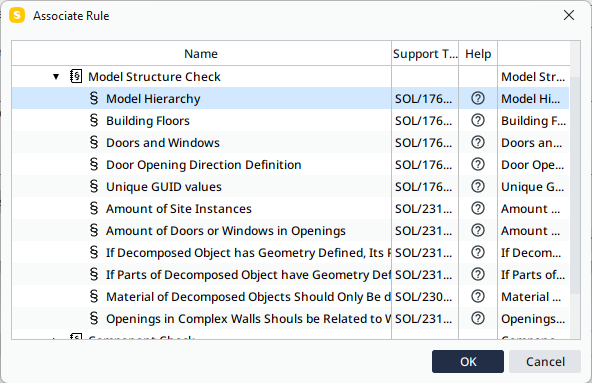Click the Model Structure Check ruleset icon
The width and height of the screenshot is (592, 383).
[x=76, y=76]
